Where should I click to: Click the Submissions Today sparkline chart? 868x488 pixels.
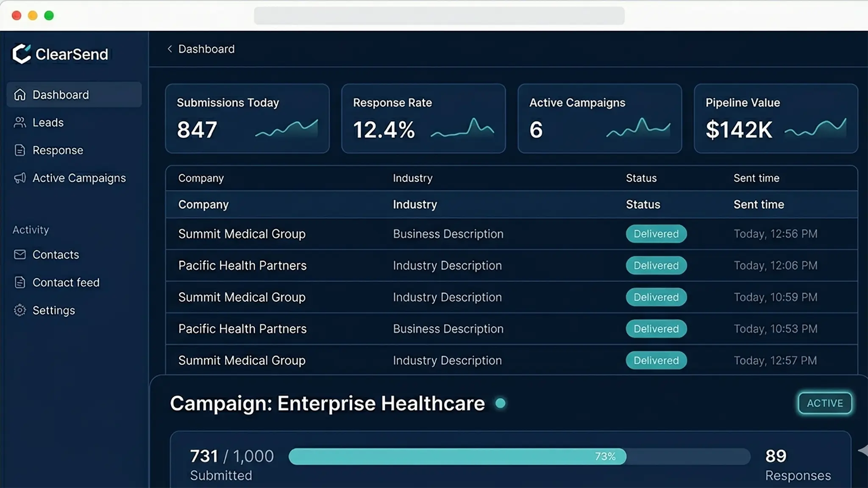pos(287,128)
